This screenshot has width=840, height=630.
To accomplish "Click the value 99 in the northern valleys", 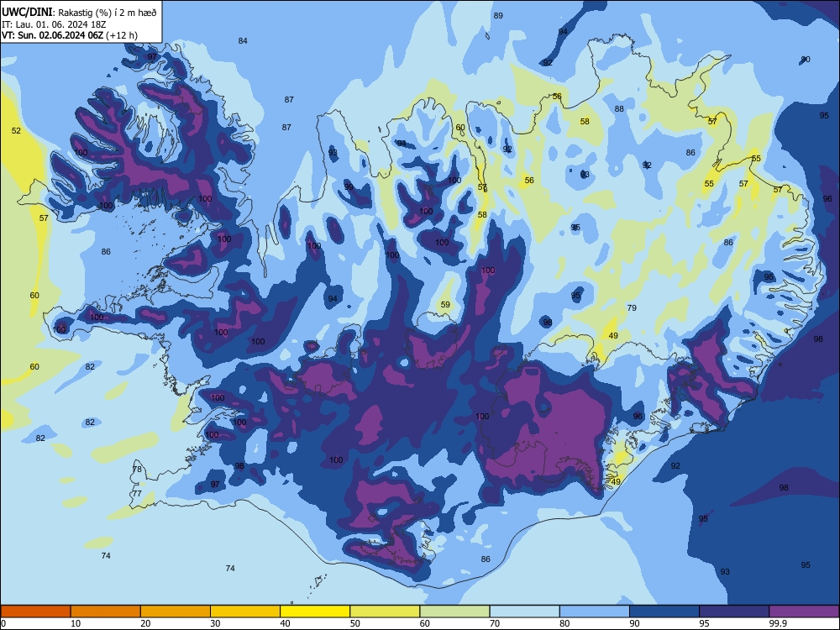I will tap(349, 187).
